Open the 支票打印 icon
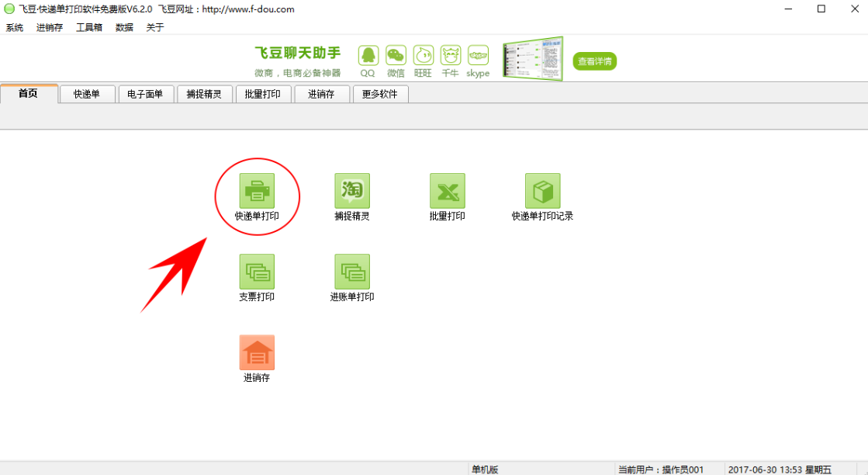 point(257,272)
